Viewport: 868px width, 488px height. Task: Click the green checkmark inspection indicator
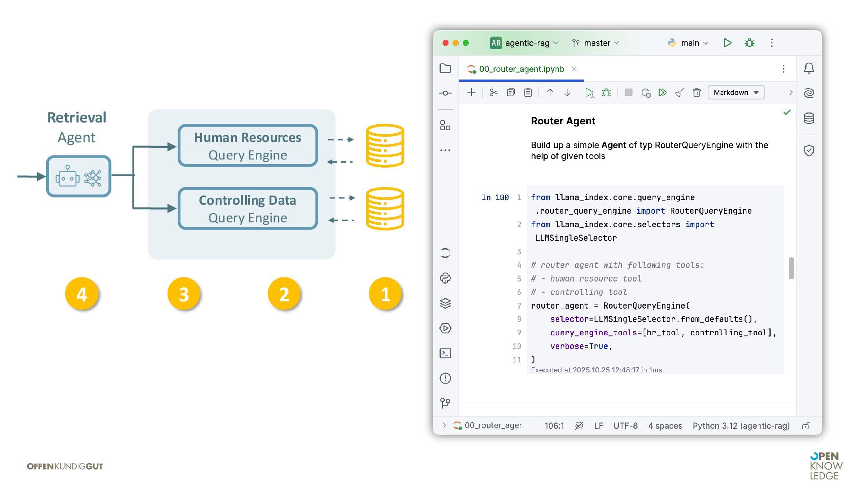coord(787,112)
